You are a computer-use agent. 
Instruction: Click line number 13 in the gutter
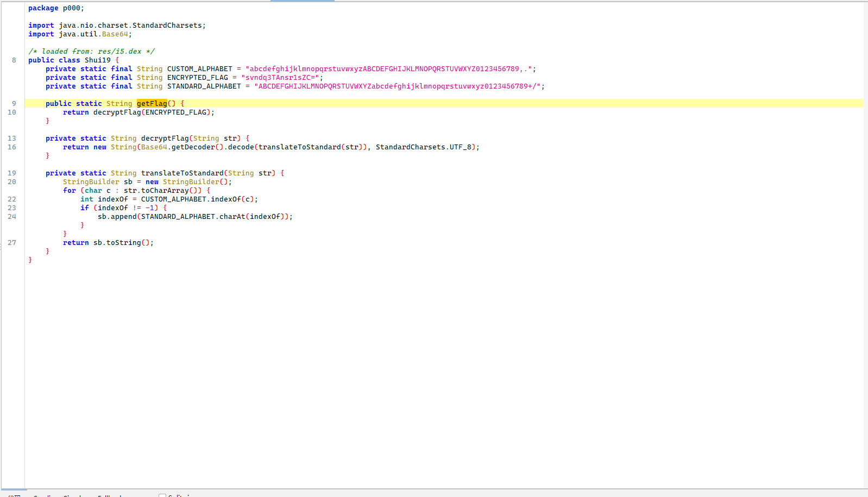tap(12, 138)
